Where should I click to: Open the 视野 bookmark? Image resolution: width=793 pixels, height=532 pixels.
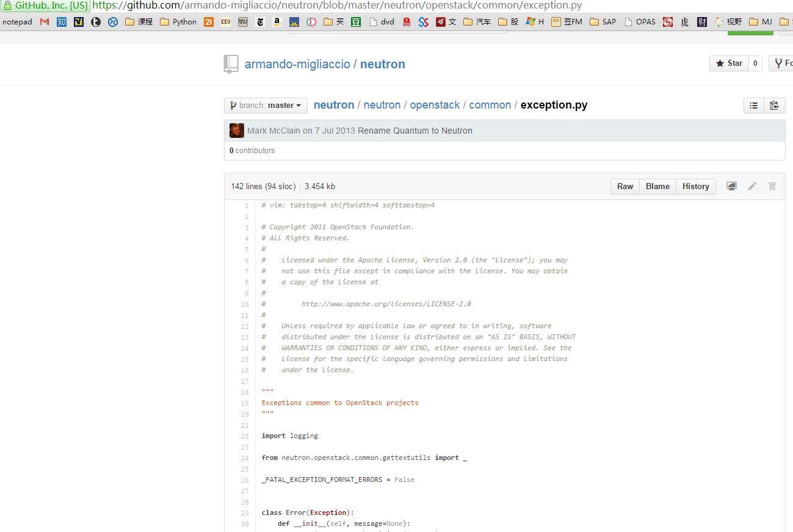pos(728,22)
